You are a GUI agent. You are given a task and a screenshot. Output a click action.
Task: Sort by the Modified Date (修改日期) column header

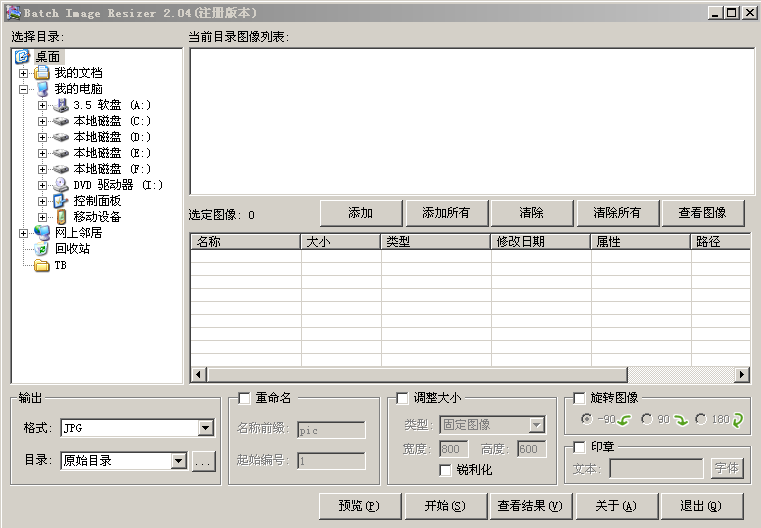coord(541,241)
